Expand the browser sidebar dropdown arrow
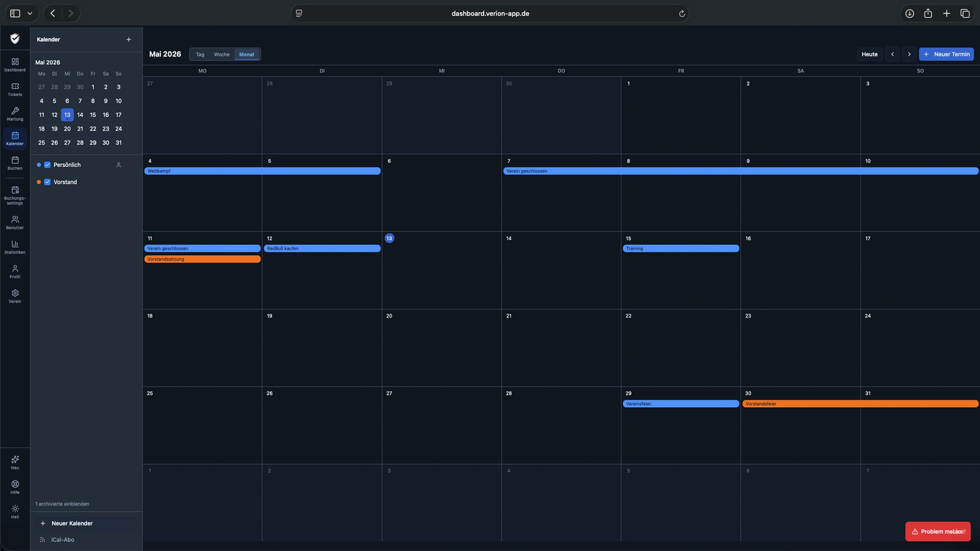The image size is (980, 551). [x=30, y=13]
